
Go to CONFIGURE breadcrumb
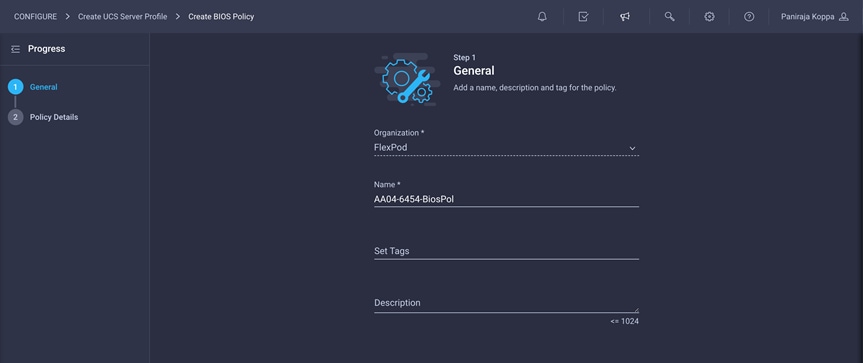tap(35, 16)
